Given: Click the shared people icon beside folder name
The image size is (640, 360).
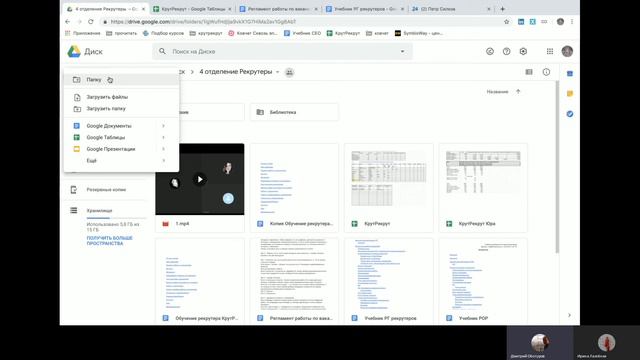Looking at the screenshot, I should point(289,72).
